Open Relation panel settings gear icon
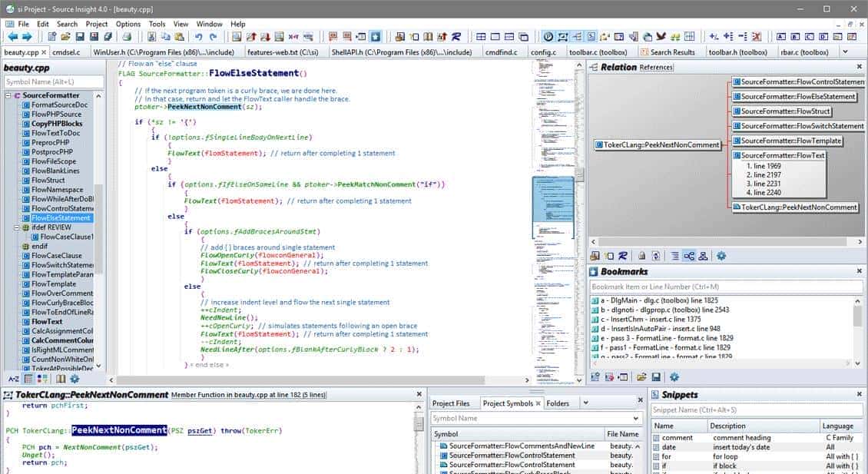 721,256
